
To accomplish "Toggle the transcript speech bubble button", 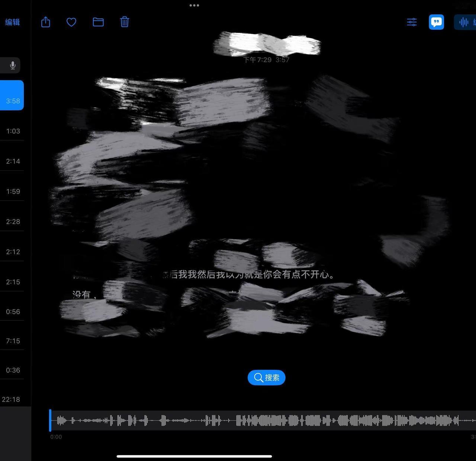I will (437, 22).
